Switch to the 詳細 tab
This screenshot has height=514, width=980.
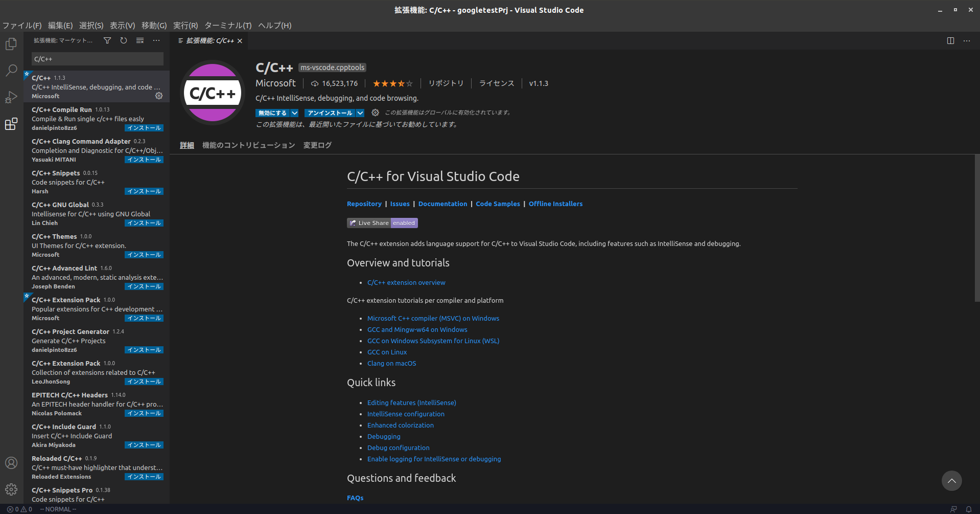tap(187, 145)
